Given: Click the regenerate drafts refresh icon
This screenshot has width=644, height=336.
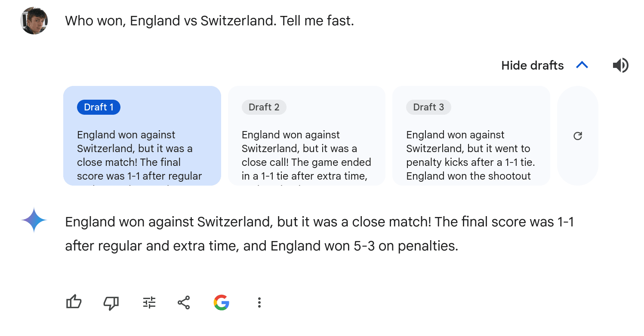Looking at the screenshot, I should pyautogui.click(x=578, y=136).
